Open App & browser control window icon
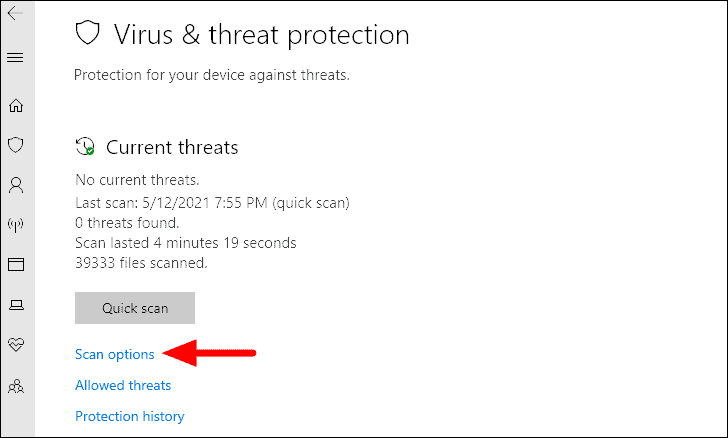 coord(16,265)
